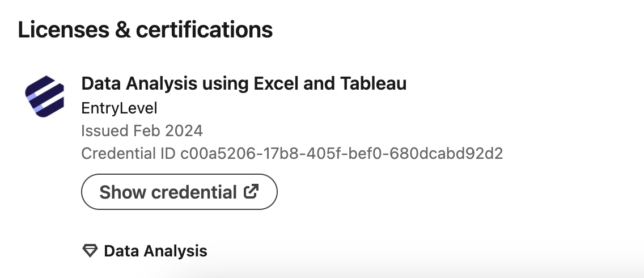The width and height of the screenshot is (644, 278).
Task: Click the Licenses & certifications heading
Action: point(145,30)
